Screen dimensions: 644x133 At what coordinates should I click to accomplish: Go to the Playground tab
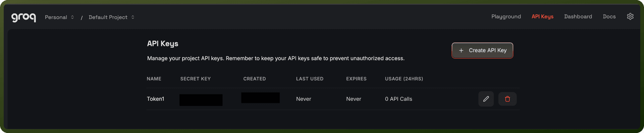click(x=506, y=16)
